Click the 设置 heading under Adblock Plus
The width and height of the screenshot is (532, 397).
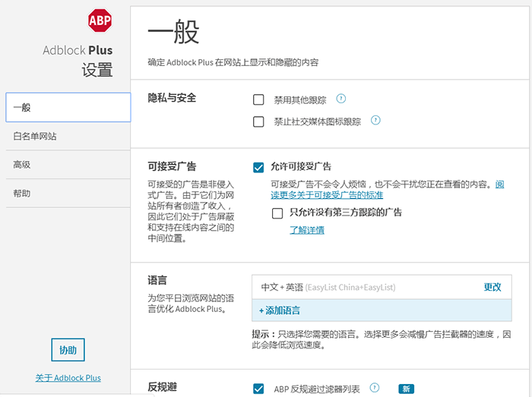coord(97,70)
